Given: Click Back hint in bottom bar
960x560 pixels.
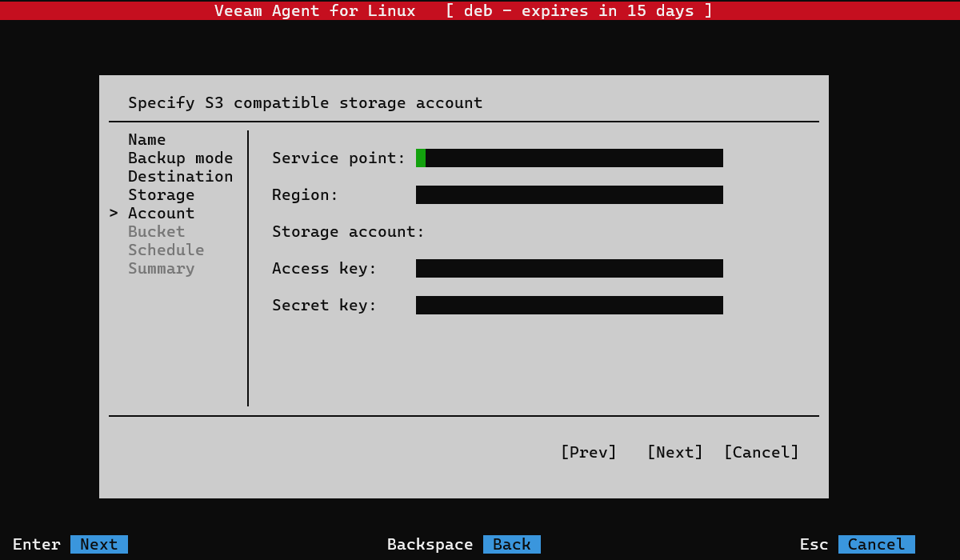Looking at the screenshot, I should pyautogui.click(x=511, y=545).
